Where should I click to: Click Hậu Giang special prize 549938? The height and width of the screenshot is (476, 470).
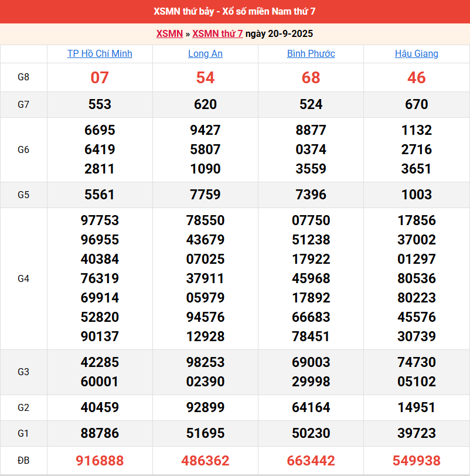pos(416,461)
